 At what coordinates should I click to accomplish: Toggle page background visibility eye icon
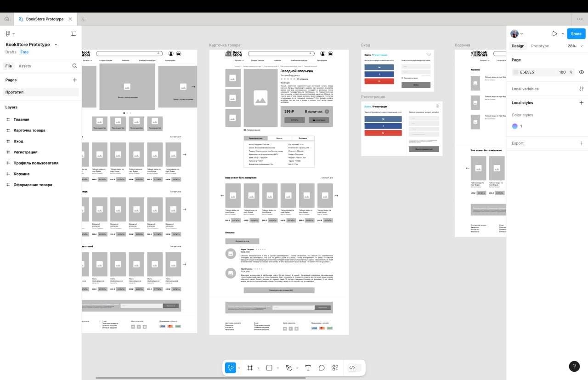click(x=582, y=72)
